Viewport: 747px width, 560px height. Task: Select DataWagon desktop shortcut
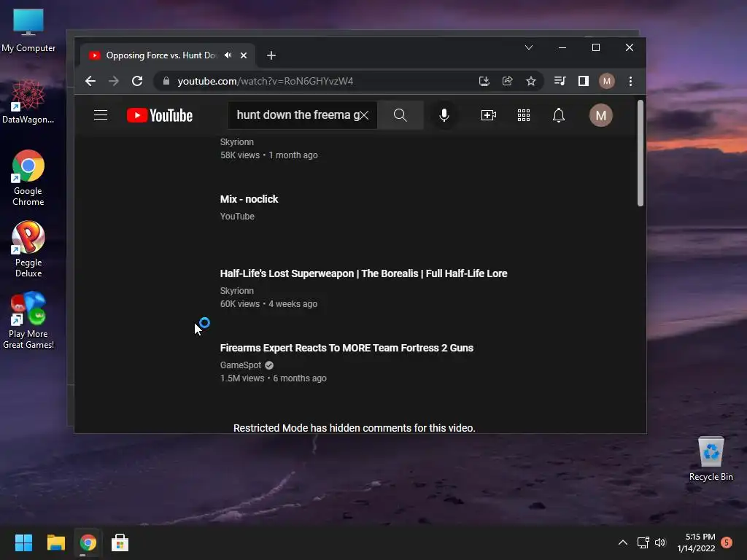click(x=28, y=102)
